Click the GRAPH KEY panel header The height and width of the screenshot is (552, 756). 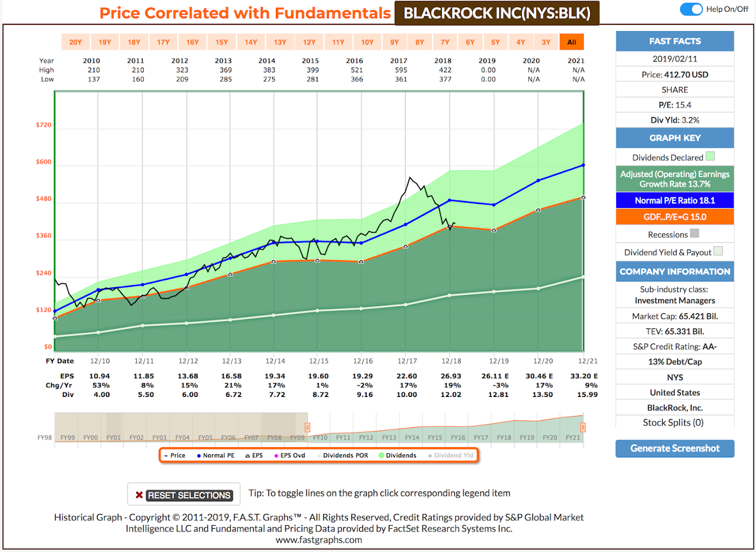pos(675,138)
